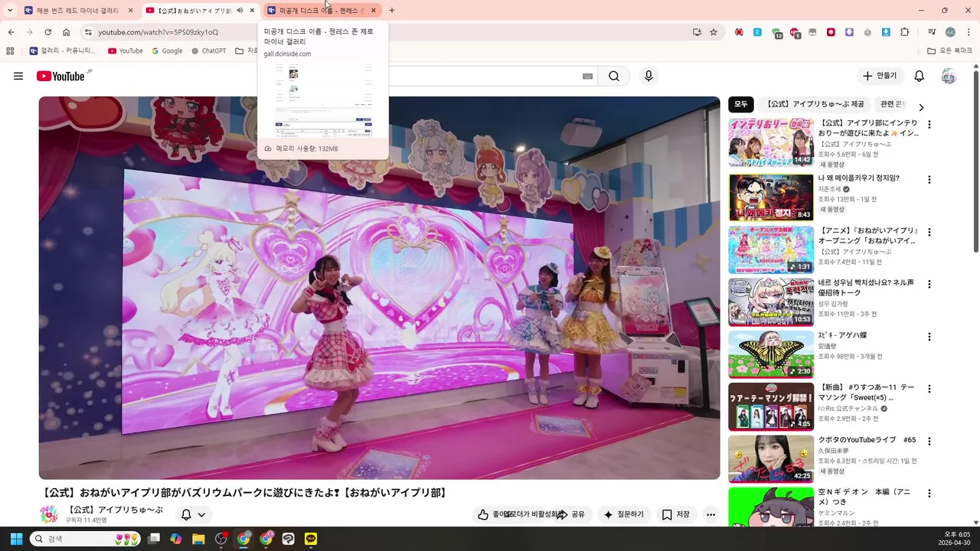Viewport: 980px width, 551px height.
Task: Open the Chrome three-dot menu
Action: tap(968, 32)
